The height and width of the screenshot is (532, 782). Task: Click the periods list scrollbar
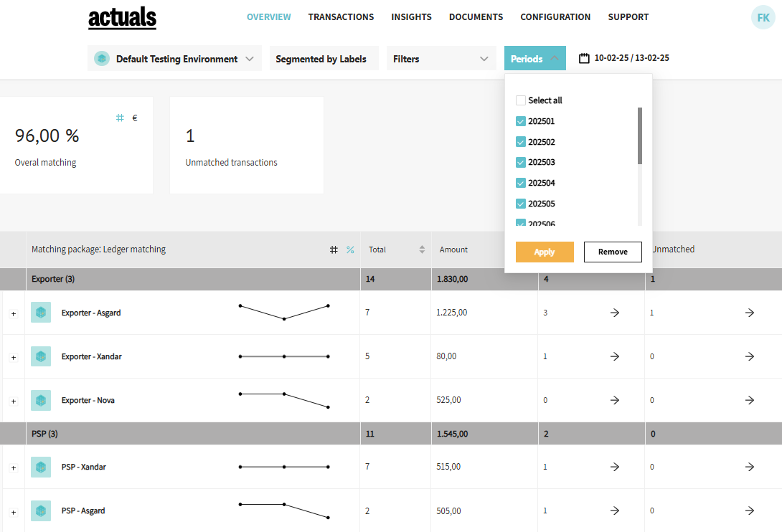640,136
